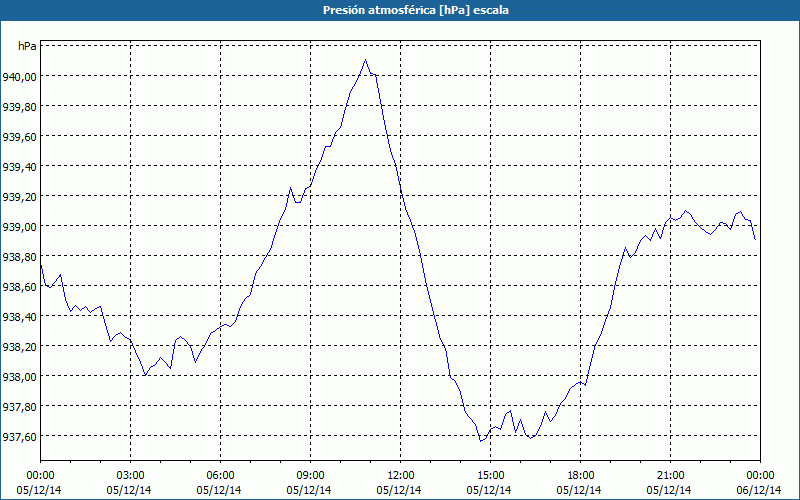Click the '09:00' time axis label
800x500 pixels.
310,476
